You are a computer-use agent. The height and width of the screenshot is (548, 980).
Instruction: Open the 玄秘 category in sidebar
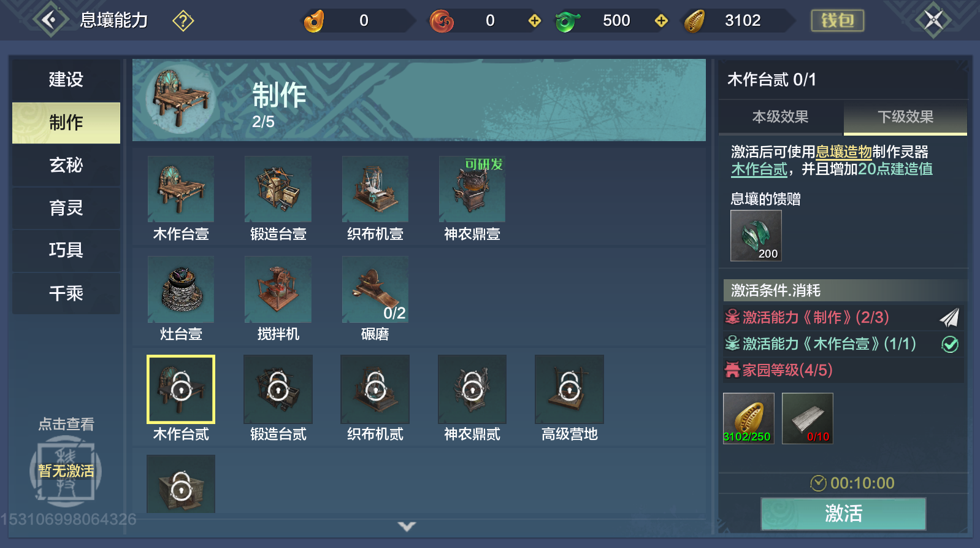point(66,165)
